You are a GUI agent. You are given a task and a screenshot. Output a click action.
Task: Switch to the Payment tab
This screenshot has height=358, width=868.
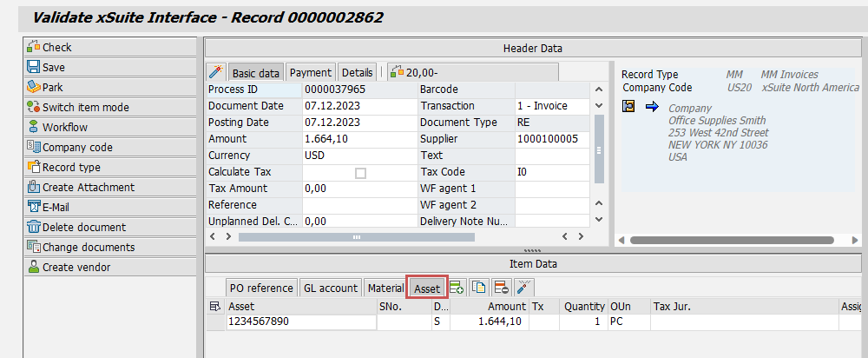pos(310,73)
